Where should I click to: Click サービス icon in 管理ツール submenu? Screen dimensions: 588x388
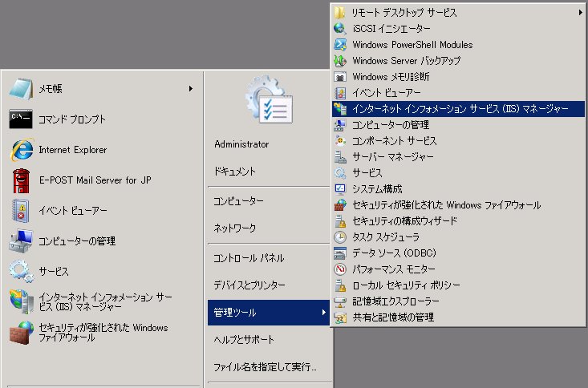point(340,173)
